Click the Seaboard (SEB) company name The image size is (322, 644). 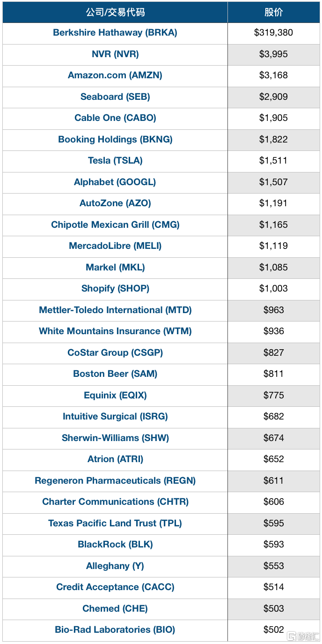[115, 97]
